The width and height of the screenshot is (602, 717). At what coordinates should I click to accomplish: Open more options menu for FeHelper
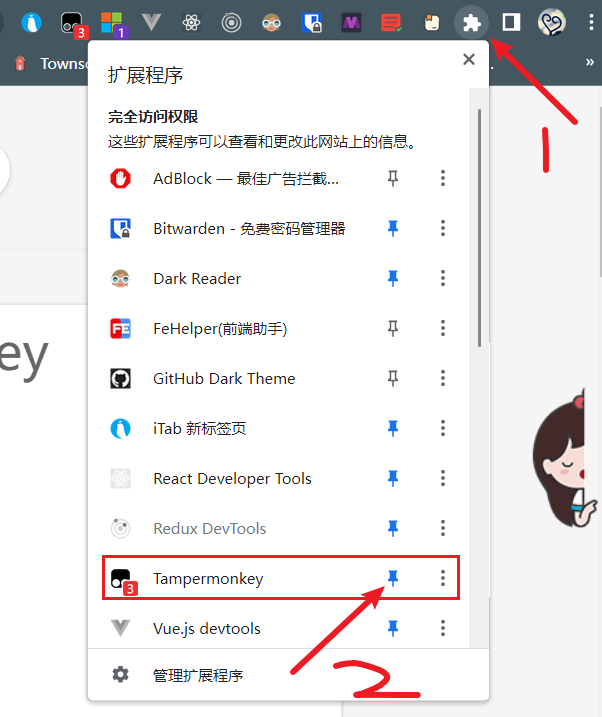[443, 328]
